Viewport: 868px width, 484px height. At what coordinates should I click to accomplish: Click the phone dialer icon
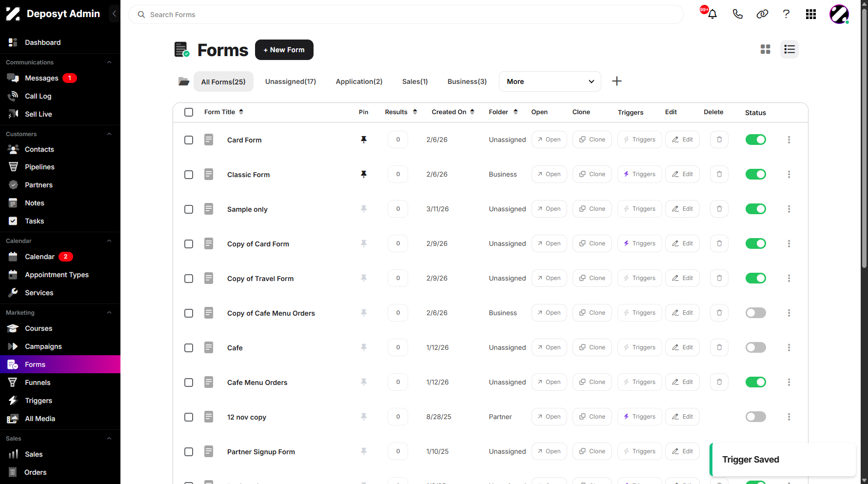(x=738, y=14)
